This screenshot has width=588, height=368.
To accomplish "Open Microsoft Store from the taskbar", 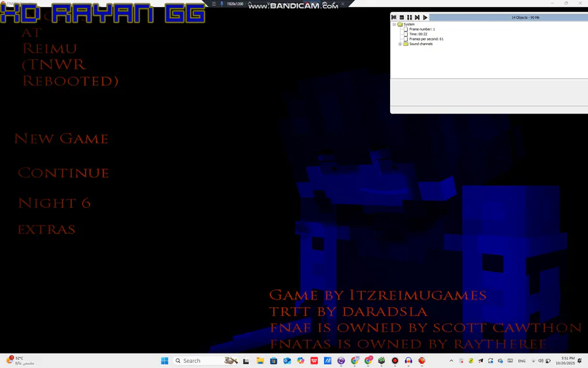I will 273,361.
